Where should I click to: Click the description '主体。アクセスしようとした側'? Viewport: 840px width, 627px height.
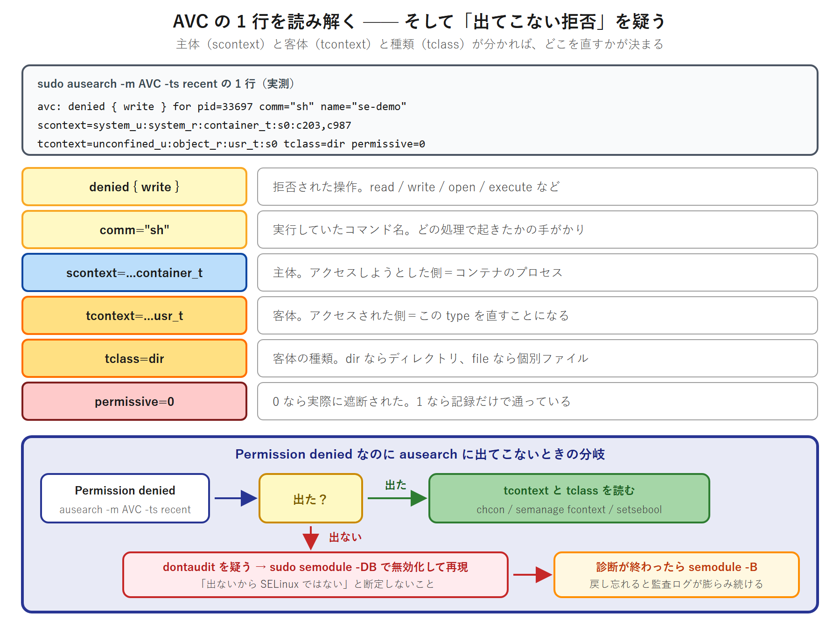538,272
